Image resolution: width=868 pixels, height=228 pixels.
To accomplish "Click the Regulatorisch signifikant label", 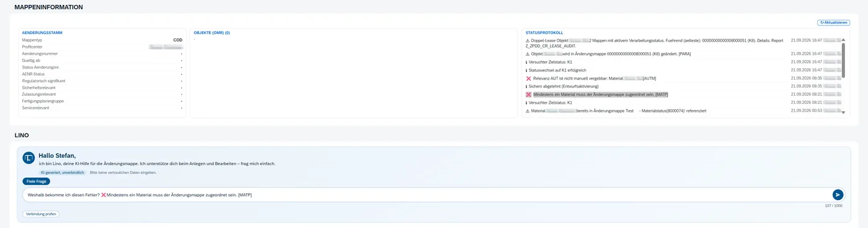I will coord(43,81).
